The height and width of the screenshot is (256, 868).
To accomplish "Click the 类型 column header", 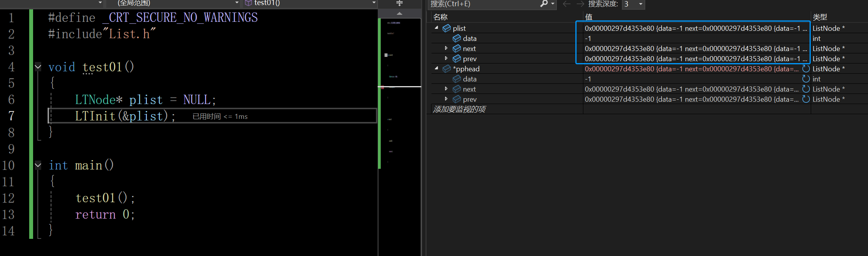I will click(820, 17).
